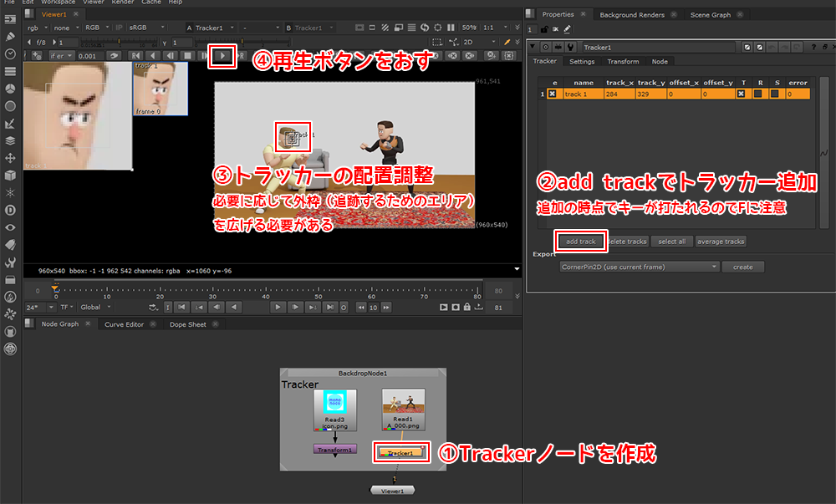This screenshot has width=836, height=504.
Task: Click the Tracker1 node in Node Graph
Action: tap(400, 453)
